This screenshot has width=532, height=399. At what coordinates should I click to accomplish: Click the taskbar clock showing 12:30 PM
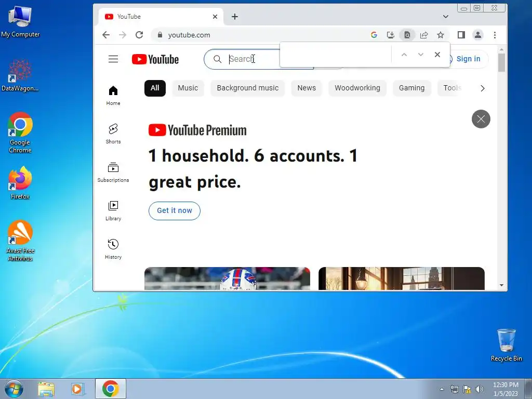(506, 389)
